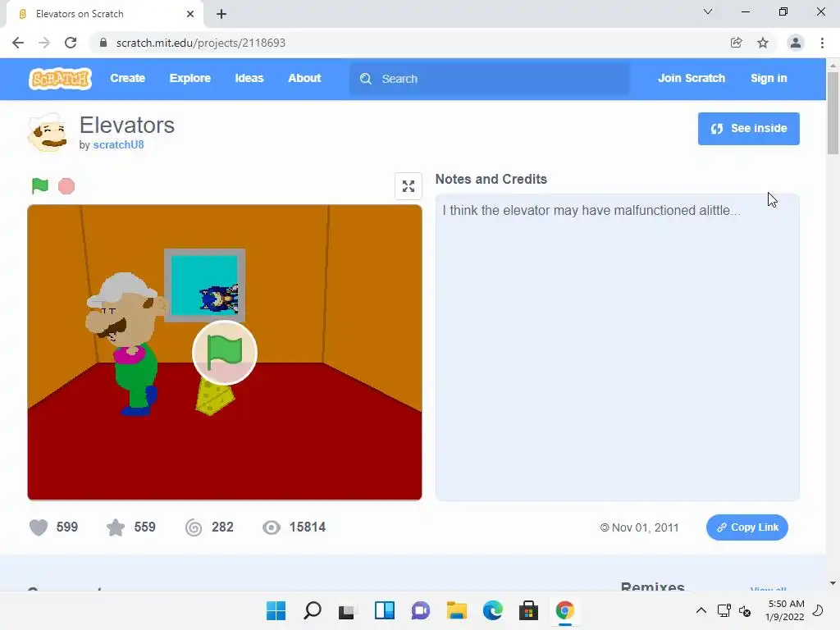Screen dimensions: 840x630
Task: Open Microsoft Store from taskbar
Action: pos(529,610)
